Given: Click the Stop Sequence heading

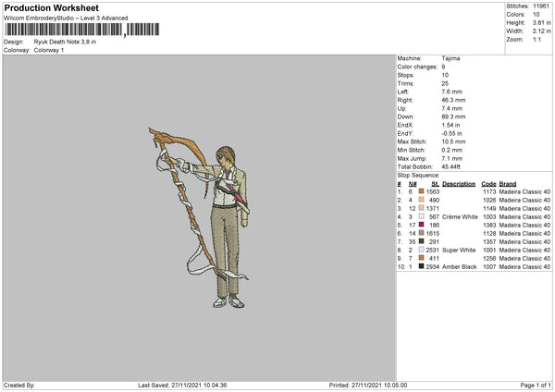Looking at the screenshot, I should click(x=418, y=175).
